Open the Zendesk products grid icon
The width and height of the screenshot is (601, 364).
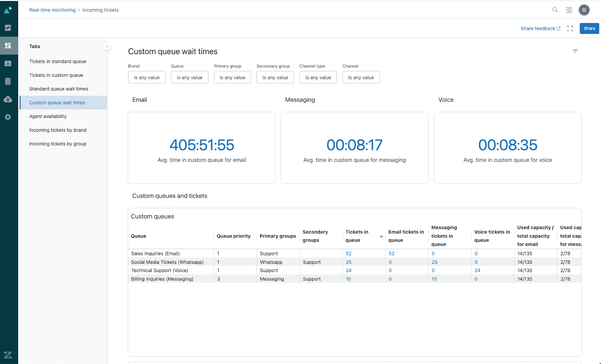569,10
